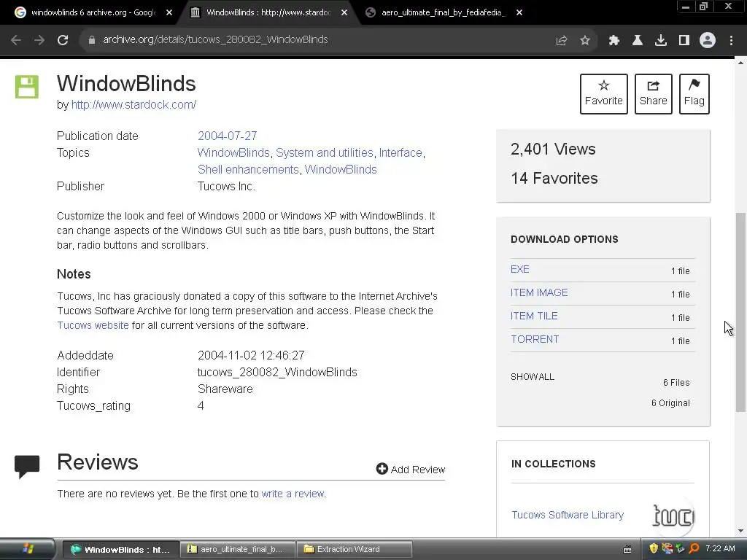747x560 pixels.
Task: Click the security shield tray icon
Action: point(654,548)
